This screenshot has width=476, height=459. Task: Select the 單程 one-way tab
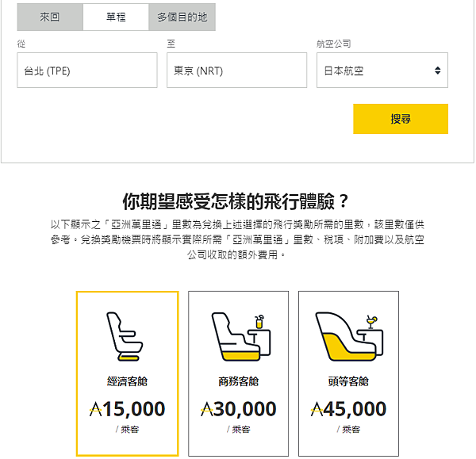point(115,17)
